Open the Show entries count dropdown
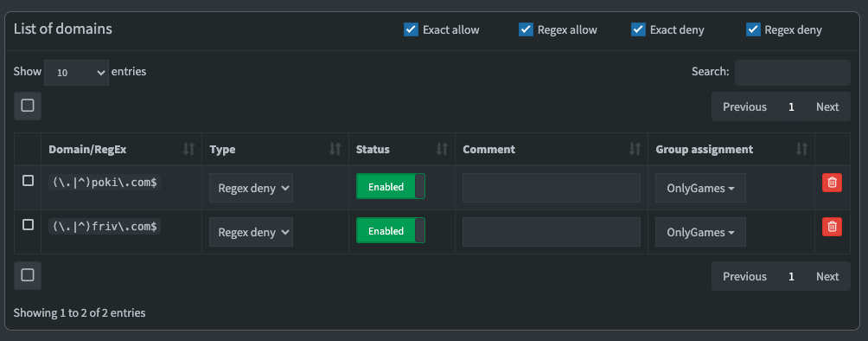868x341 pixels. pos(76,73)
